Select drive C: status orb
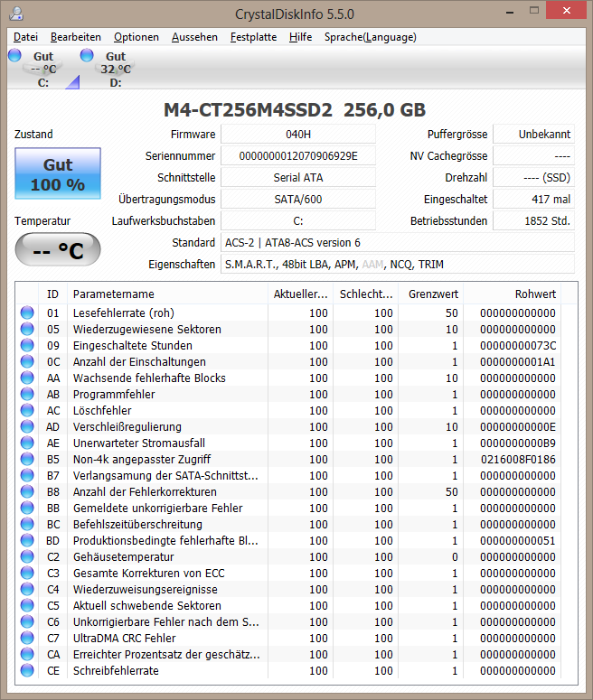The height and width of the screenshot is (700, 593). (x=14, y=55)
